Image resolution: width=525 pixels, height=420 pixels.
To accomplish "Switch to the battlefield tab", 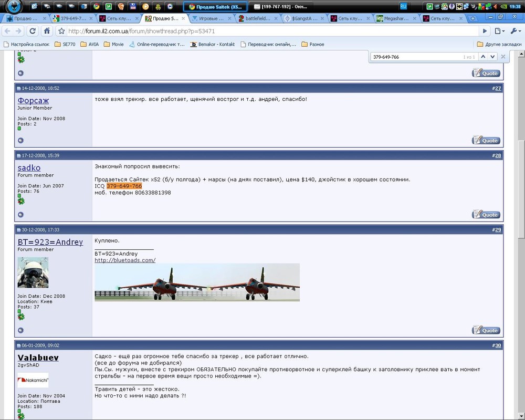I will (256, 17).
